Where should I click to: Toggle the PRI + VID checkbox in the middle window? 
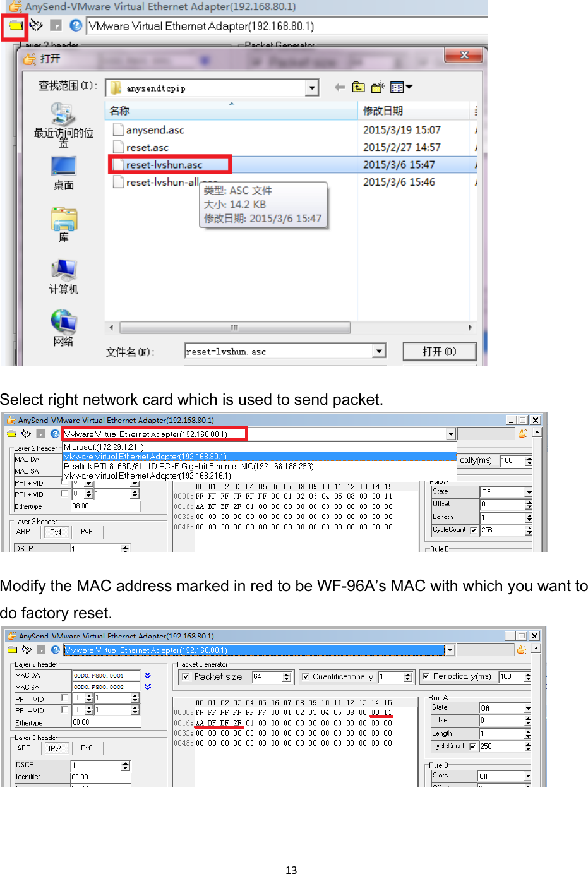click(64, 494)
